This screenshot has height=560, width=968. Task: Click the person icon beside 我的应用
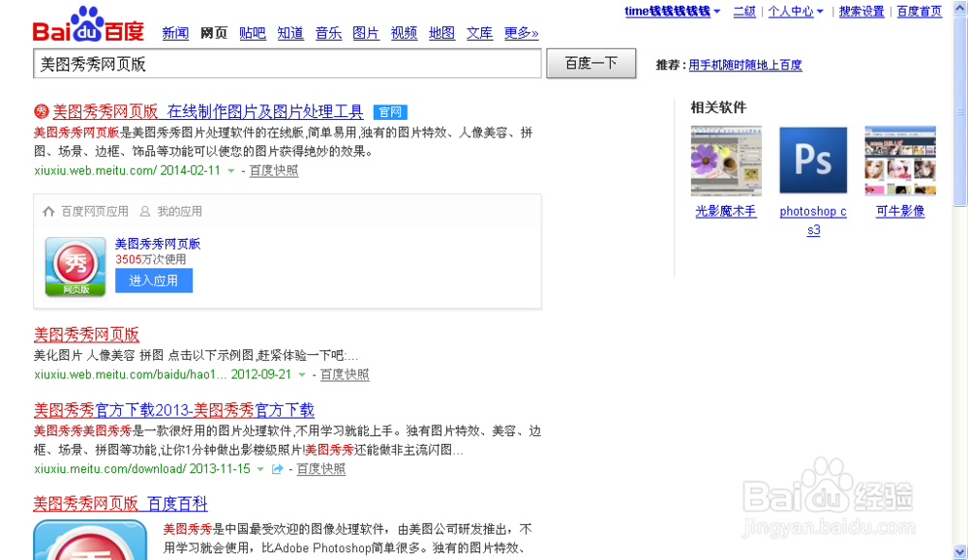pos(144,212)
